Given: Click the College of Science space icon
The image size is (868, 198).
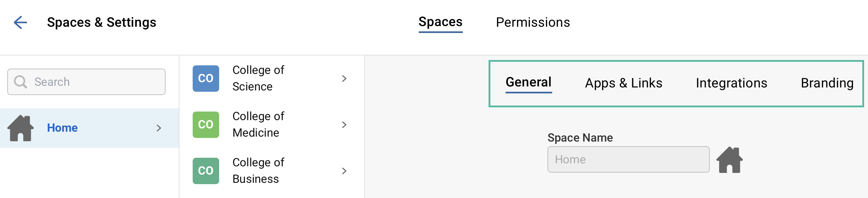Looking at the screenshot, I should click(x=206, y=78).
